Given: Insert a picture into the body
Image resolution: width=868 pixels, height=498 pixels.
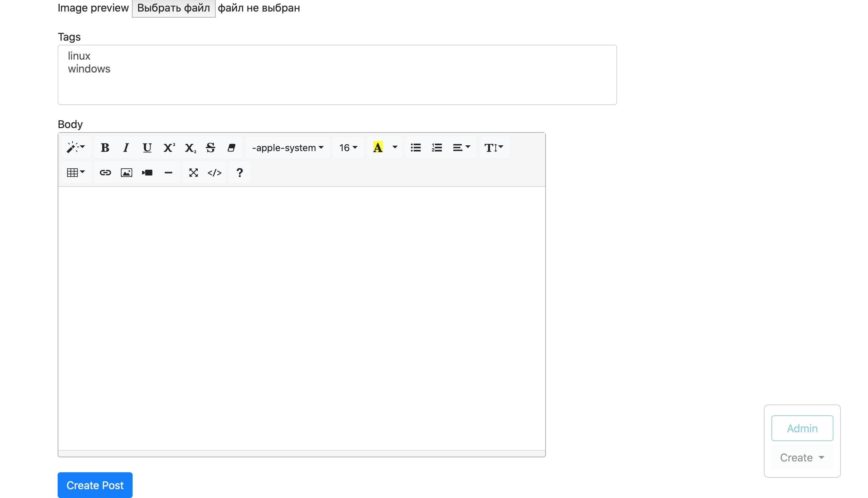Looking at the screenshot, I should (126, 172).
